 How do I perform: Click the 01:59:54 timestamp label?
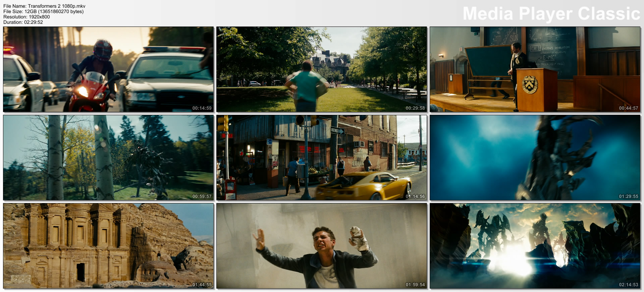pos(415,285)
